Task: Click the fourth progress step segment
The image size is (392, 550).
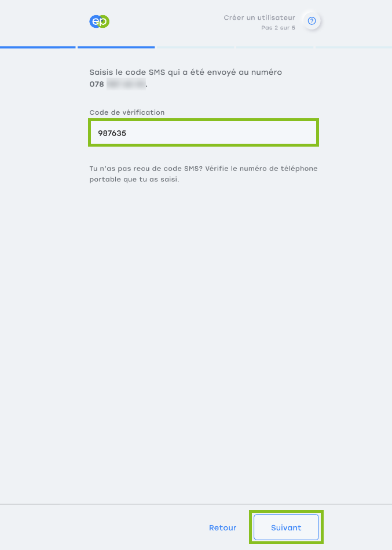Action: [x=274, y=47]
